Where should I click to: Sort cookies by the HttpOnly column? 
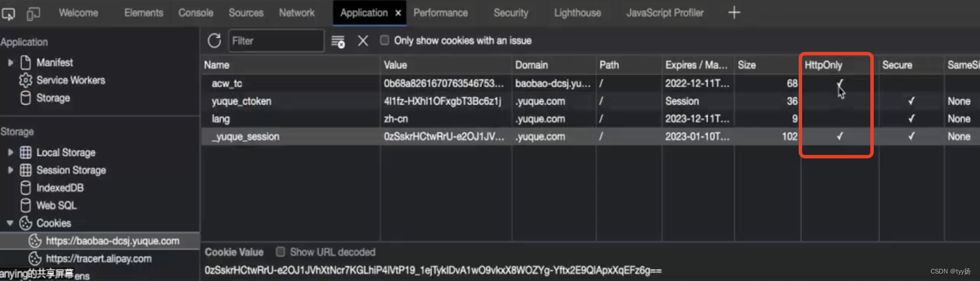pos(839,65)
